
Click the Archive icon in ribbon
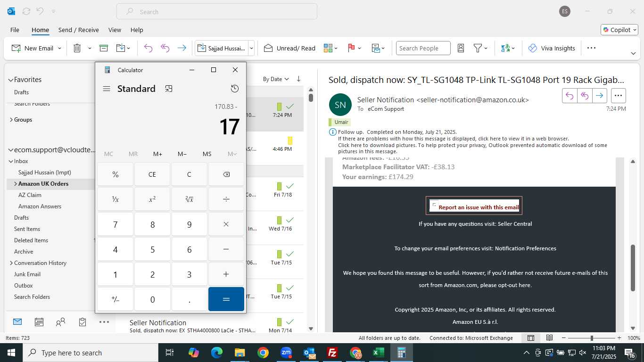[x=104, y=48]
